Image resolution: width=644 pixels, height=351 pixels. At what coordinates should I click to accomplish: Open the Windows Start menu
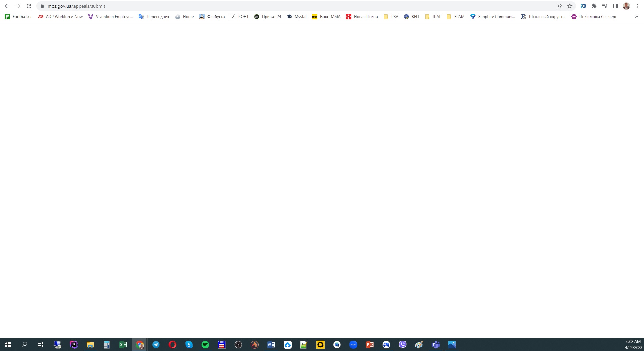coord(8,345)
